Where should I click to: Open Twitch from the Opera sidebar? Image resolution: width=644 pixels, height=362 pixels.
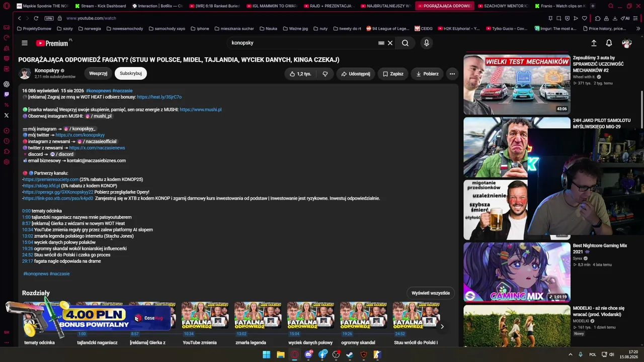[6, 94]
